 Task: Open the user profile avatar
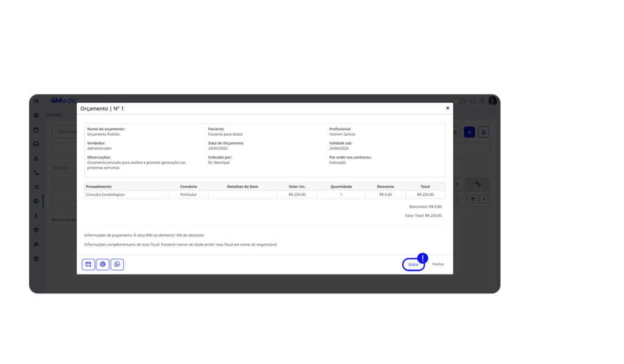(x=492, y=101)
